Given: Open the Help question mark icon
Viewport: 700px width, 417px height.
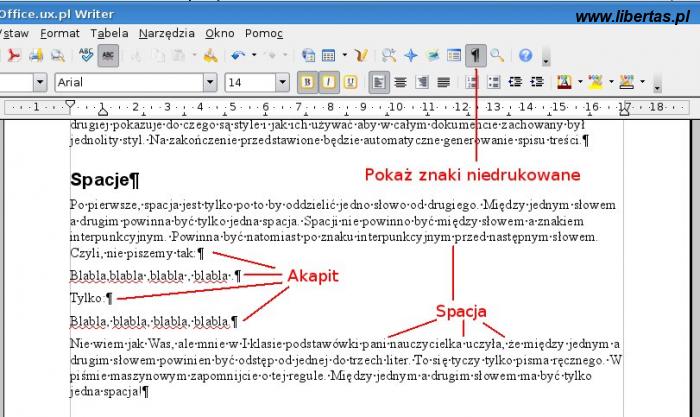Looking at the screenshot, I should (x=525, y=55).
